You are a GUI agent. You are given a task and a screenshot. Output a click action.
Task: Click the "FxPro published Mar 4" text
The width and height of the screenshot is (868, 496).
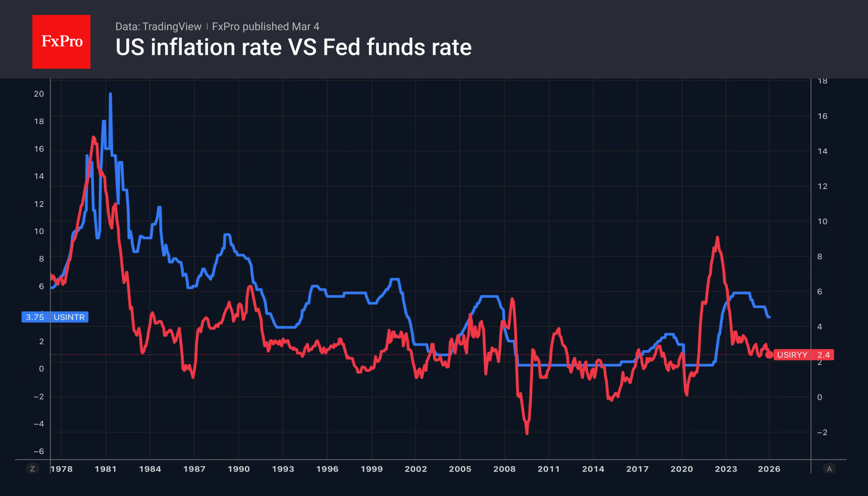266,27
